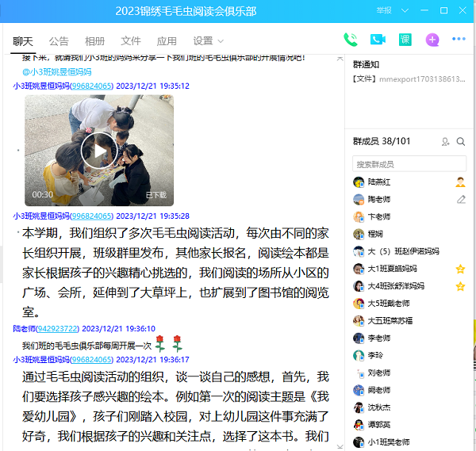Screen dimensions: 476x451
Task: Click the @小3班姚昱恒妈妈 mention
Action: (x=57, y=72)
